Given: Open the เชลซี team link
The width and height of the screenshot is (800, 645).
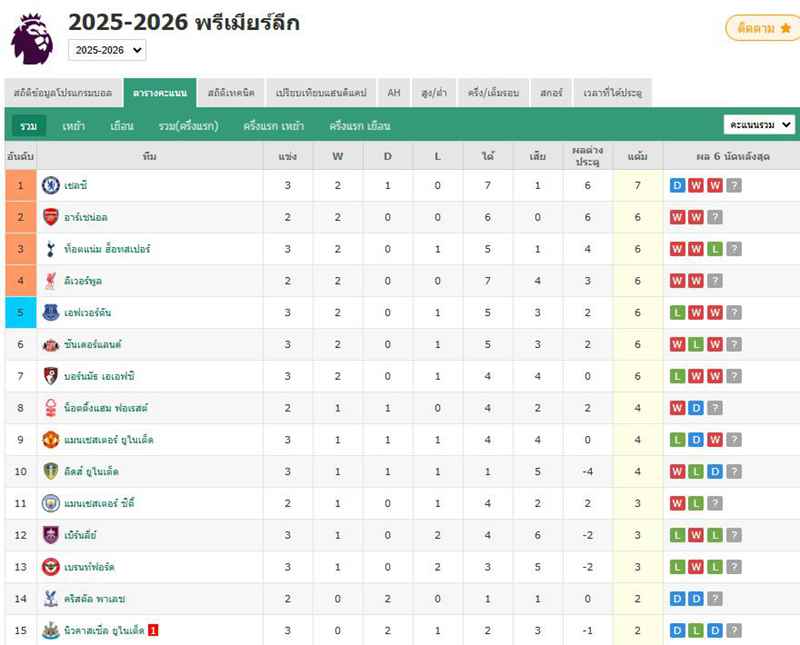Looking at the screenshot, I should click(x=76, y=185).
